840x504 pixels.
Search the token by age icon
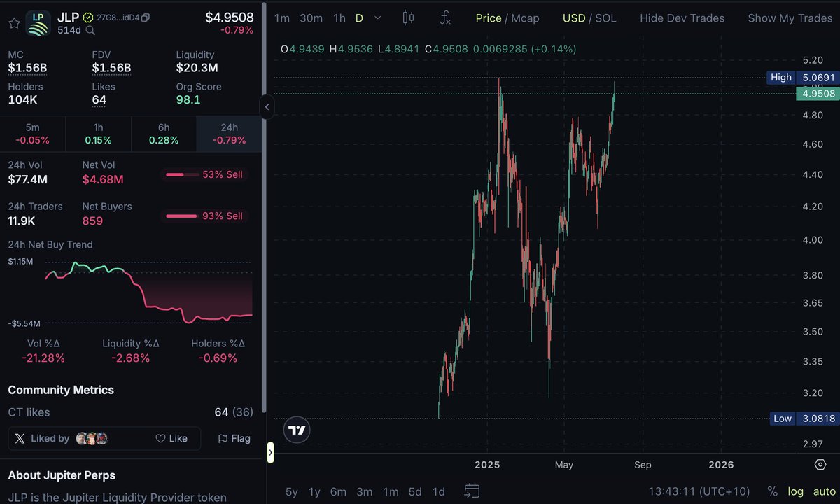point(91,30)
